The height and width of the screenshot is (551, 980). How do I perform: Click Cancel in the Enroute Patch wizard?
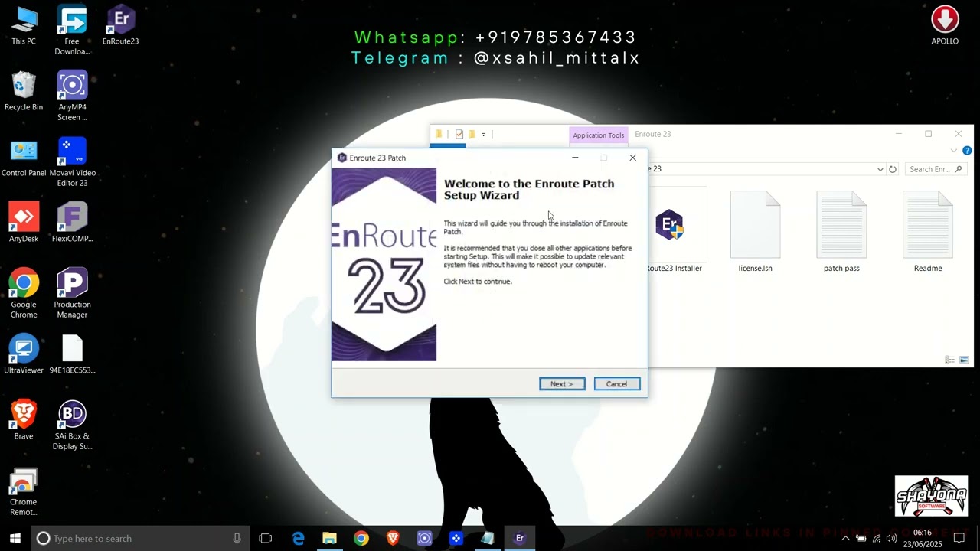[x=617, y=384]
